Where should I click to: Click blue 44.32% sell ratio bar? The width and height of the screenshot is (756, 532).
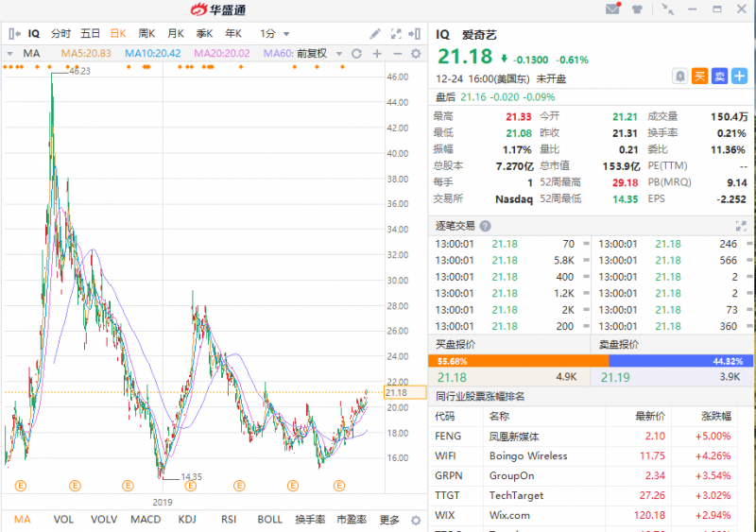click(680, 361)
